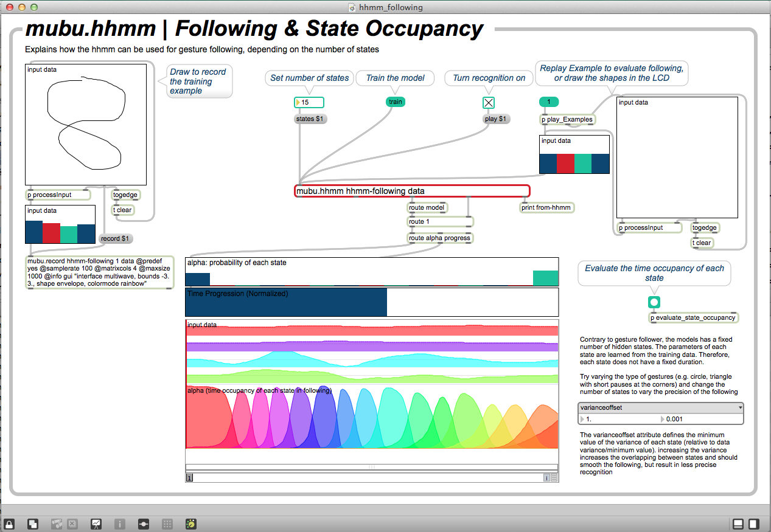Toggle presentation mode icon
Viewport: 771px width, 532px height.
[x=96, y=523]
